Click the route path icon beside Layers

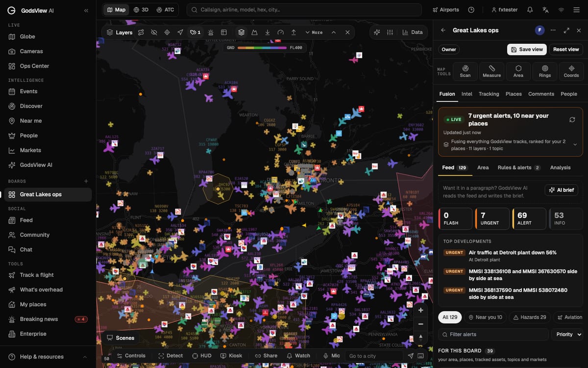[x=141, y=32]
